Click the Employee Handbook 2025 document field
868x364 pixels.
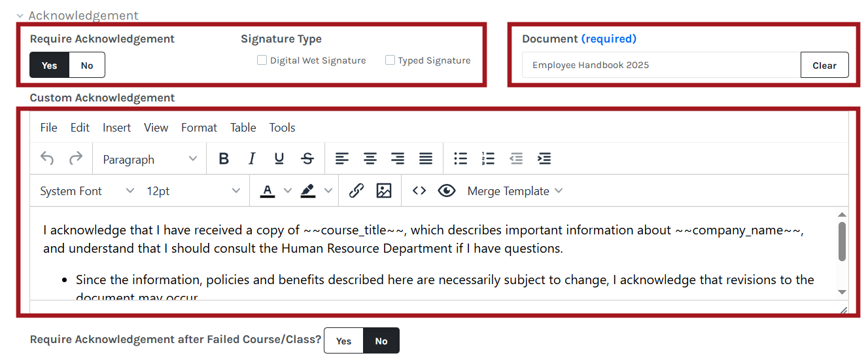pyautogui.click(x=661, y=65)
